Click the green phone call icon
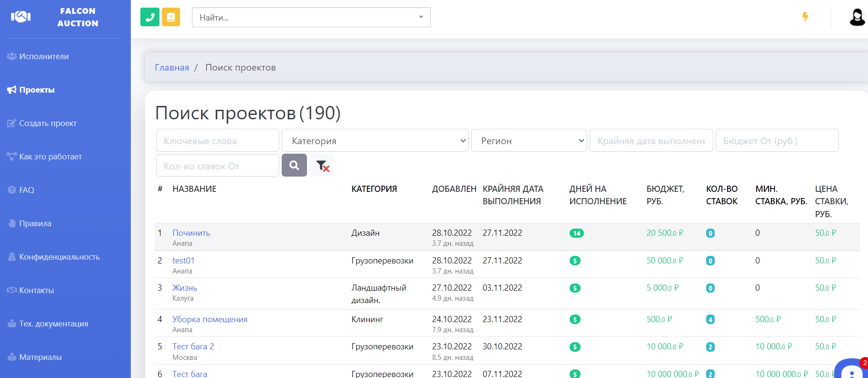The image size is (868, 378). pyautogui.click(x=150, y=17)
